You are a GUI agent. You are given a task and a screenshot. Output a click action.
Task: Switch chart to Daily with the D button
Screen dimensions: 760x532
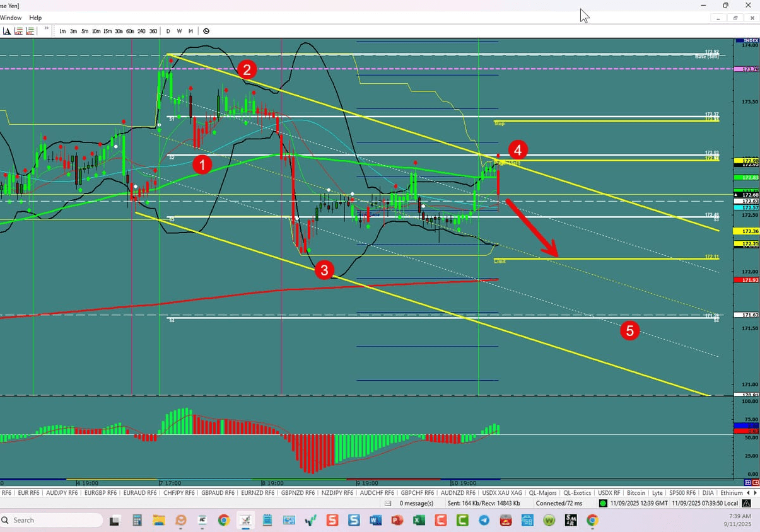(x=168, y=31)
